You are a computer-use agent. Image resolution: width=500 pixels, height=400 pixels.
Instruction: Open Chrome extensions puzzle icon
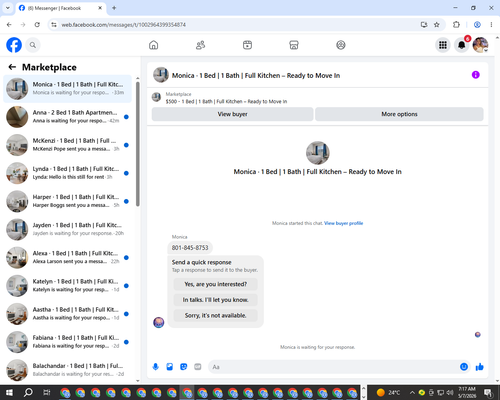(x=456, y=25)
